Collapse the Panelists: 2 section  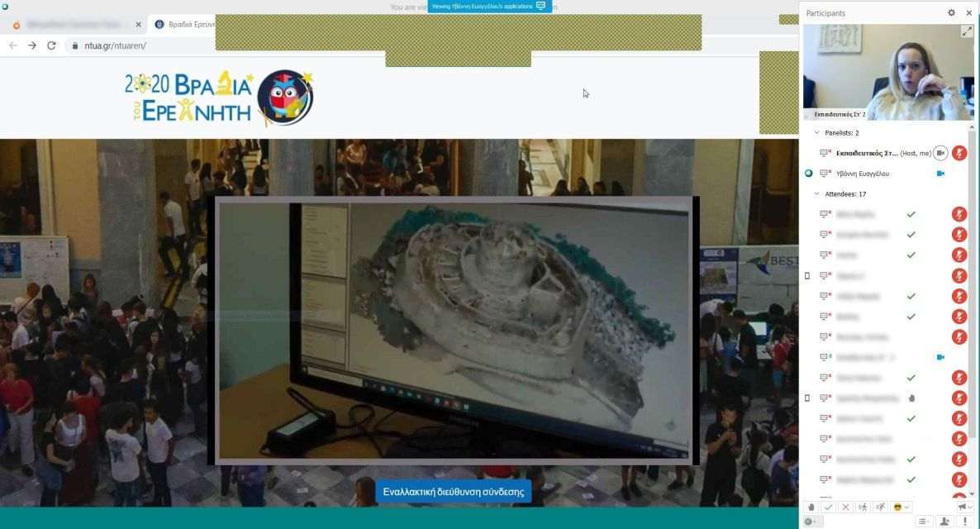pos(817,132)
